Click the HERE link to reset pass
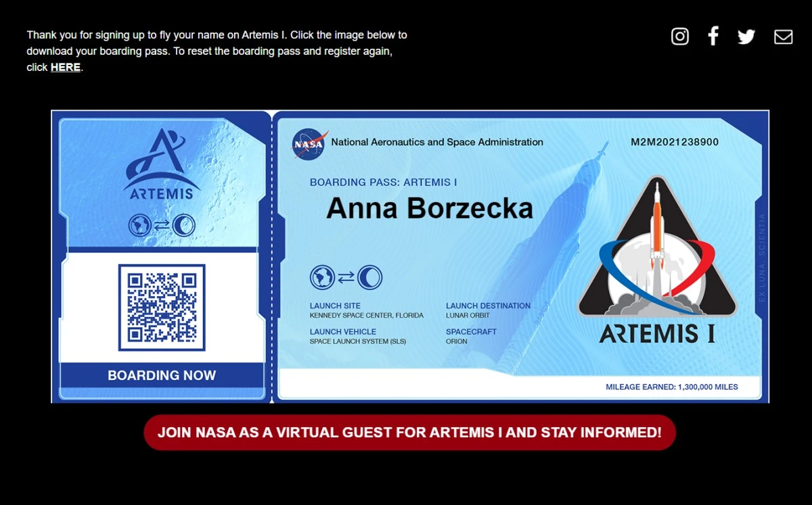 66,68
